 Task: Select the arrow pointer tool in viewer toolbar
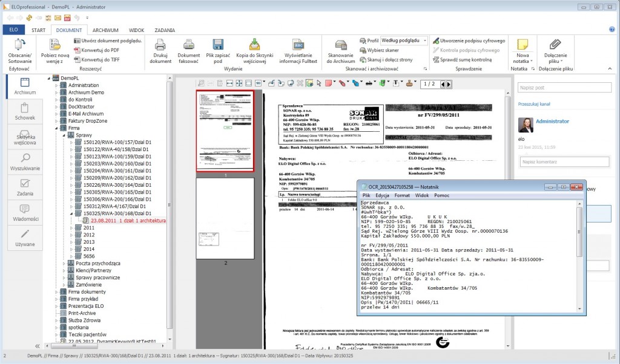coord(318,83)
